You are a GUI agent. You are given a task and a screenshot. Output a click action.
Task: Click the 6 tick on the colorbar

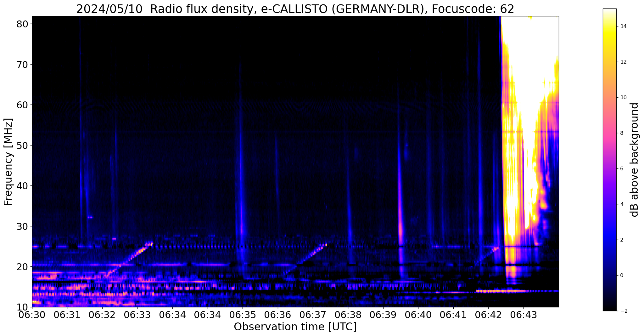[622, 169]
